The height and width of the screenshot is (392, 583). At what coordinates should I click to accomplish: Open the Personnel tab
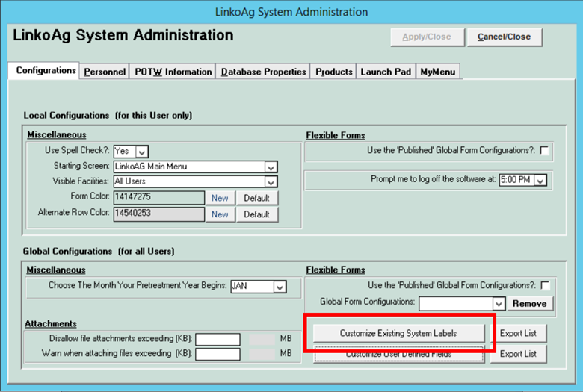tap(105, 72)
